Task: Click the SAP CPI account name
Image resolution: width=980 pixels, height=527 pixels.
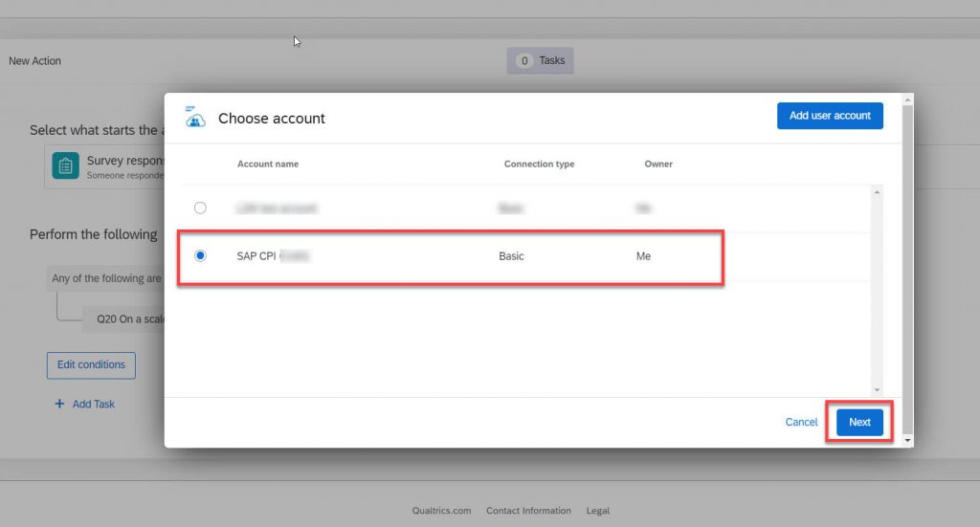Action: coord(273,256)
